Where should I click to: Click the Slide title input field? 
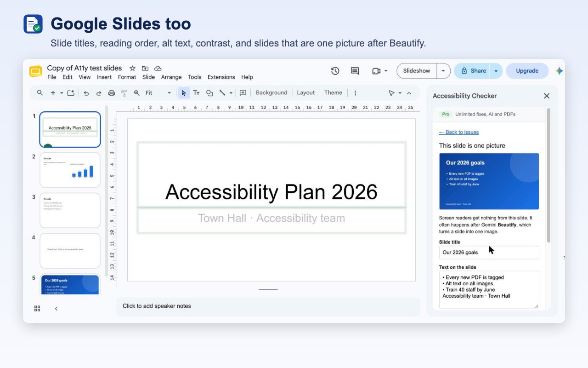point(489,252)
